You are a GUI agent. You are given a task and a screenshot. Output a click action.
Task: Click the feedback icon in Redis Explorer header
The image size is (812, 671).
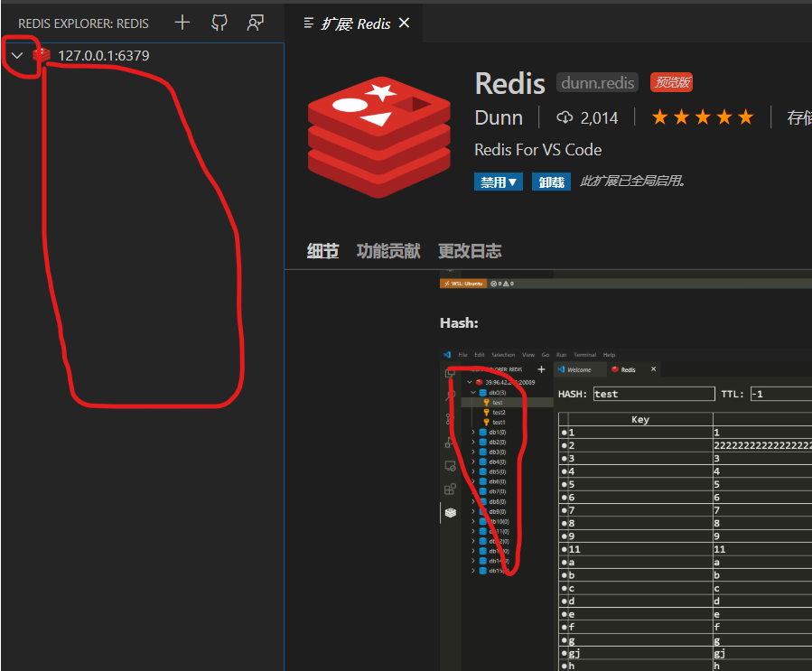[256, 23]
